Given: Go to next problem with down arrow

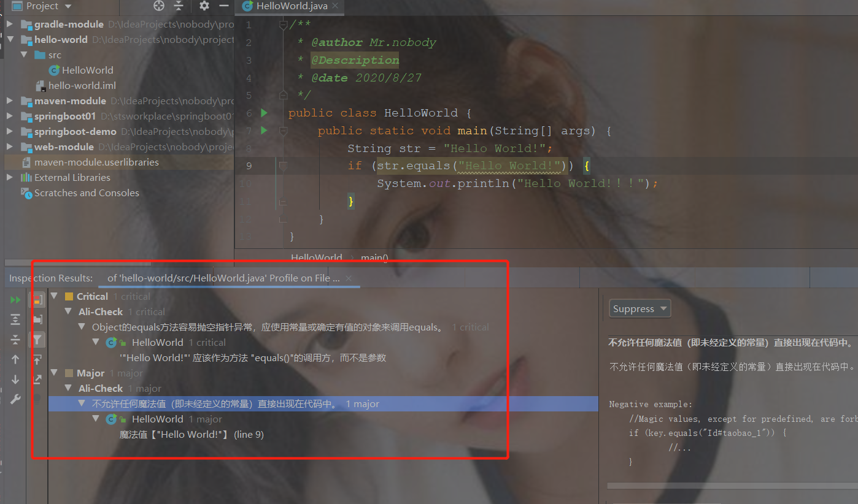Looking at the screenshot, I should tap(15, 380).
